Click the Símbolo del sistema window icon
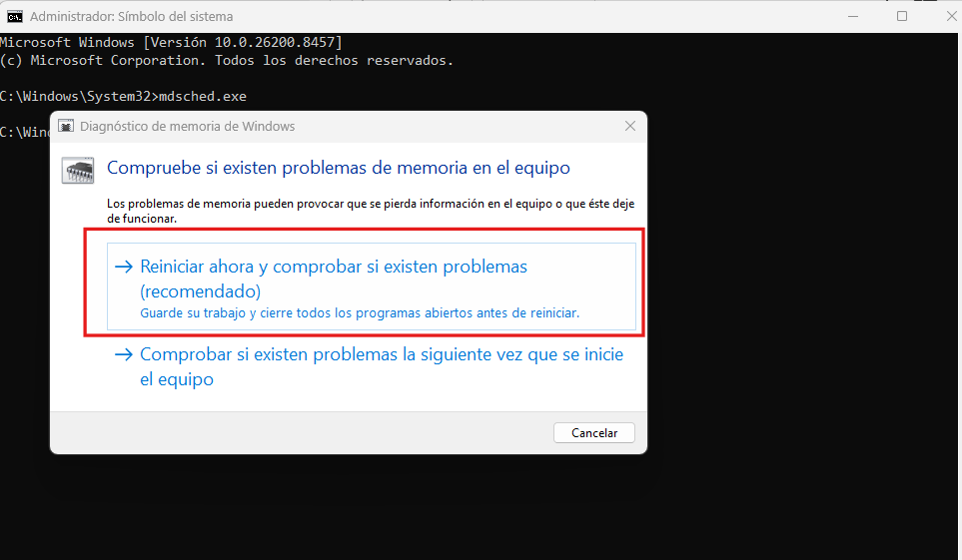 click(x=15, y=17)
